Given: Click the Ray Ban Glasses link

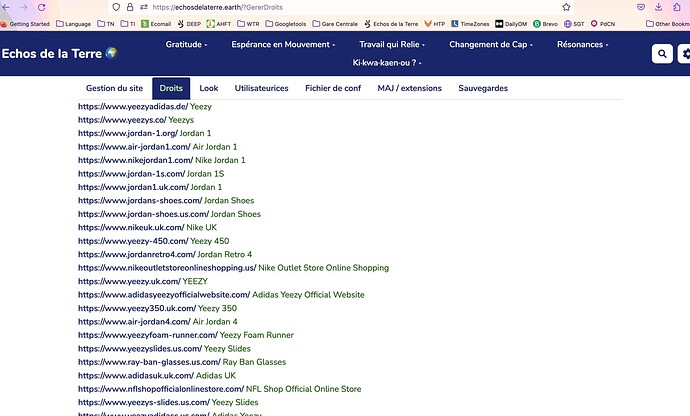Looking at the screenshot, I should point(254,362).
